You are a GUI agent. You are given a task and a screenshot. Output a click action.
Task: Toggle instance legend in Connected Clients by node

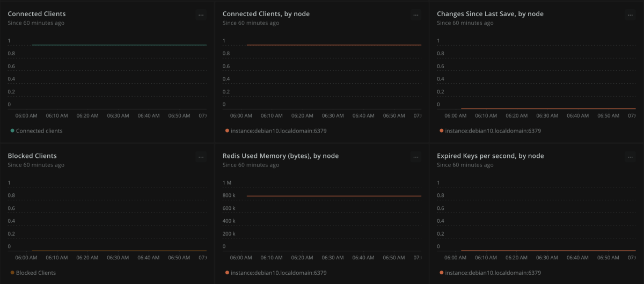[x=279, y=131]
